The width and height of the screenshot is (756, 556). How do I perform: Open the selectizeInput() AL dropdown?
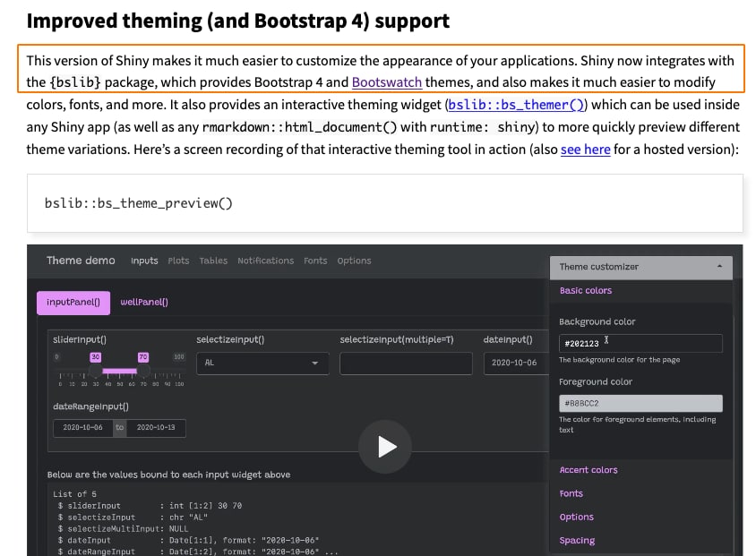(262, 364)
